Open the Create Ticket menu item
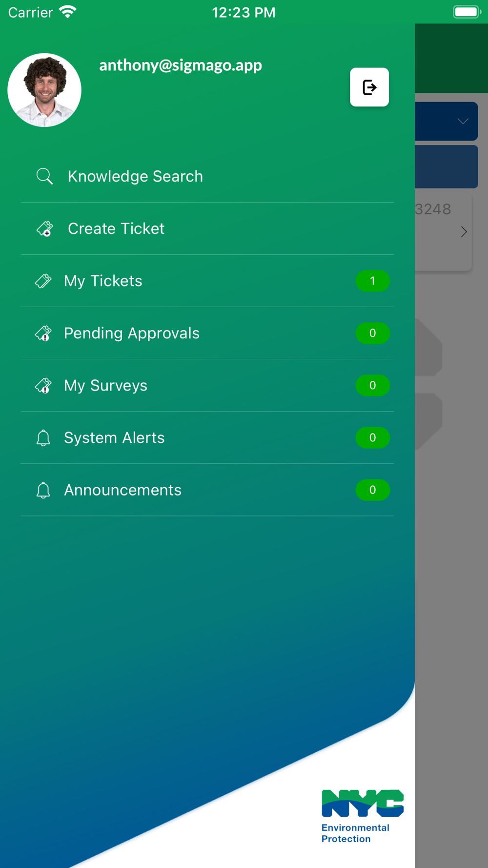This screenshot has height=868, width=488. [x=207, y=228]
